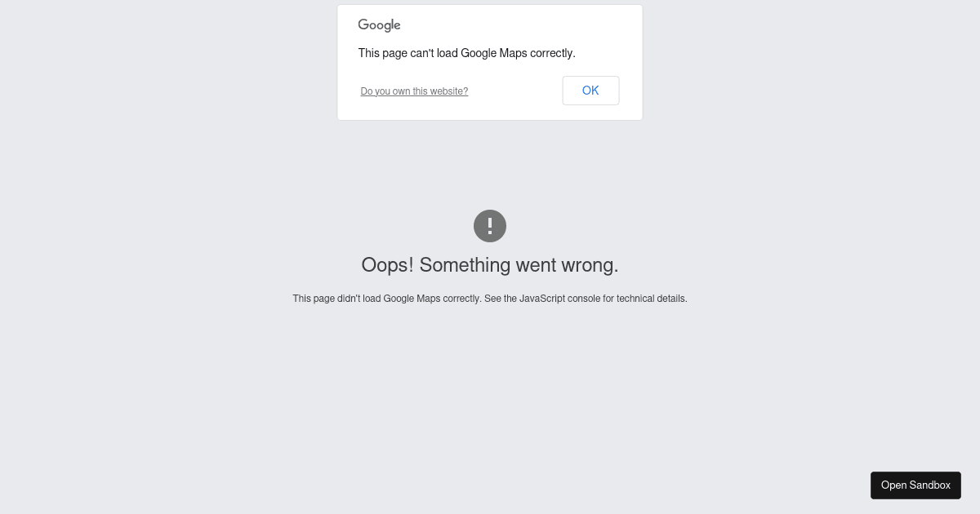
Task: Click the 'See the JavaScript console' sentence
Action: [586, 299]
